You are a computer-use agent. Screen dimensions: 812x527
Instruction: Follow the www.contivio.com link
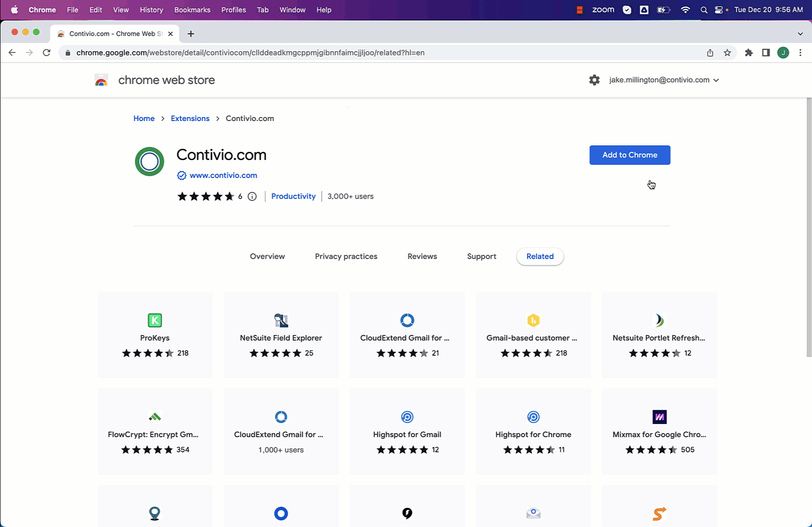point(223,176)
